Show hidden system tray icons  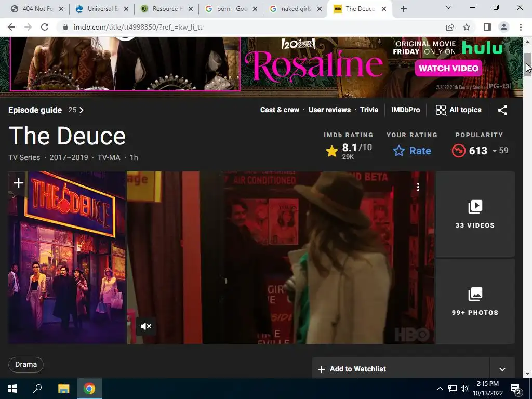click(x=440, y=389)
